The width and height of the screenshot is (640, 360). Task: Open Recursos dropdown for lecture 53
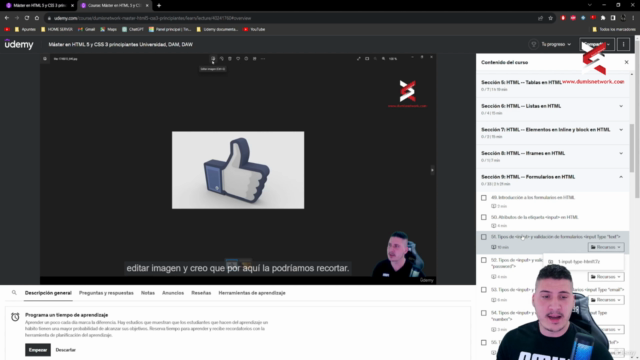tap(606, 300)
